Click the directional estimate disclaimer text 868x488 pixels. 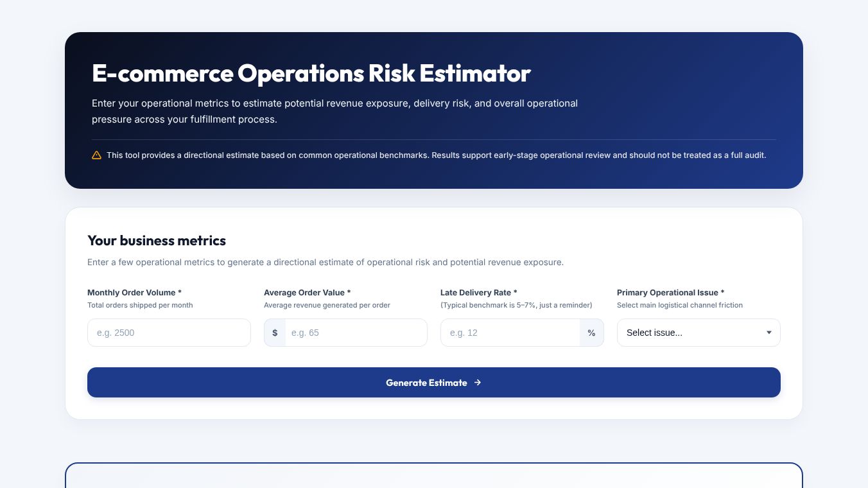coord(437,155)
